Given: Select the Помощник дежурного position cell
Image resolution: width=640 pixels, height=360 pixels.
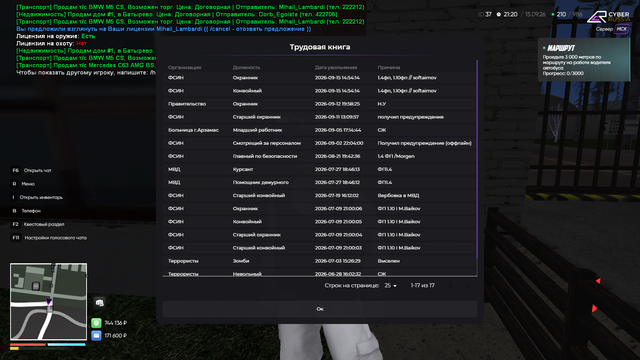Looking at the screenshot, I should click(260, 182).
